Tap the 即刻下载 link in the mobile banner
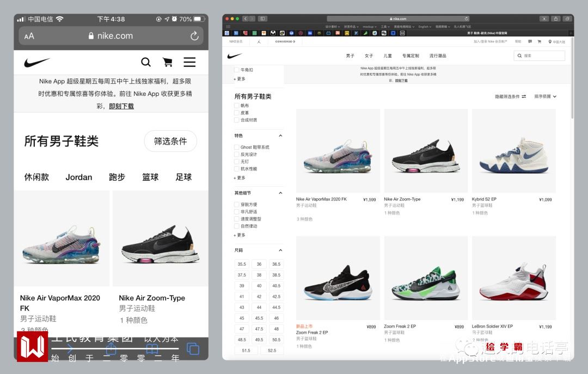Image resolution: width=588 pixels, height=374 pixels. 121,107
